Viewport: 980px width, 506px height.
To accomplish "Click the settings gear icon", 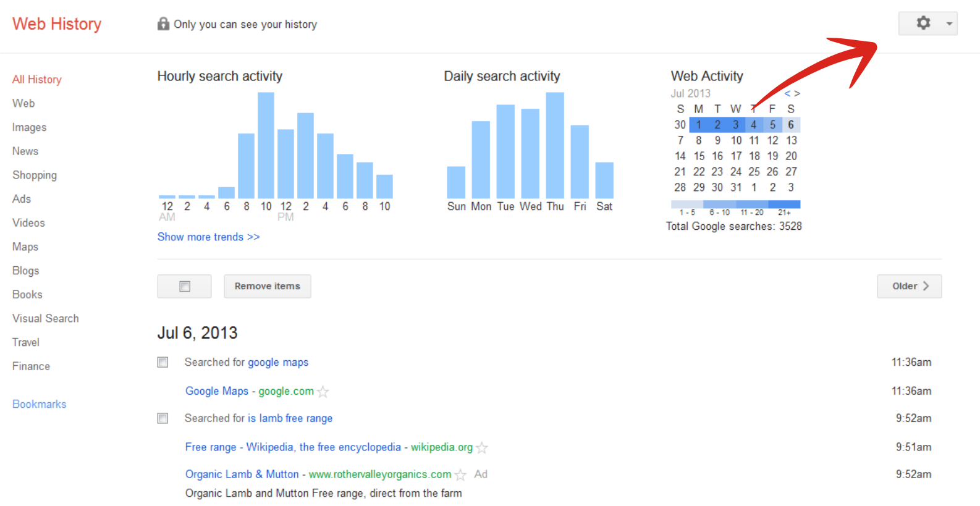I will point(923,23).
